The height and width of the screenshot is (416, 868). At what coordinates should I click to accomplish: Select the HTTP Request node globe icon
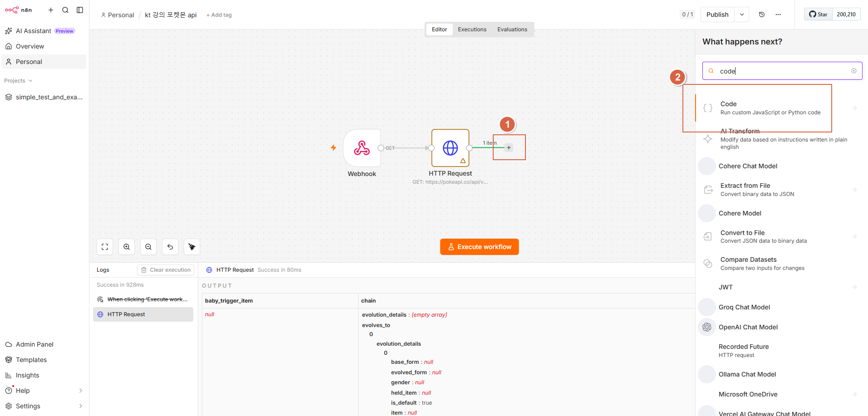[x=450, y=148]
